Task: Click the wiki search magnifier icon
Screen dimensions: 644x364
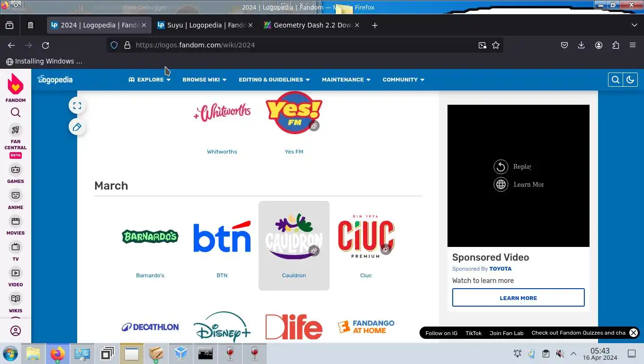Action: click(615, 80)
